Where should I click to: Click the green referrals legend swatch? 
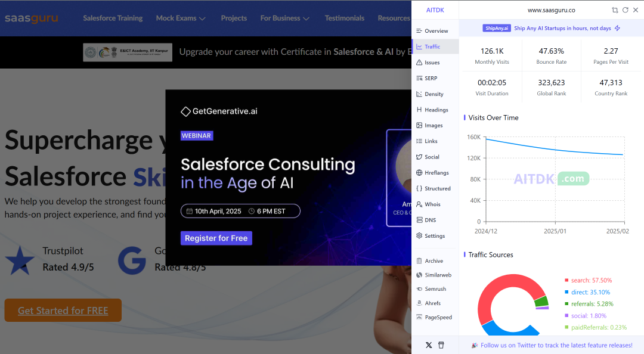coord(566,304)
